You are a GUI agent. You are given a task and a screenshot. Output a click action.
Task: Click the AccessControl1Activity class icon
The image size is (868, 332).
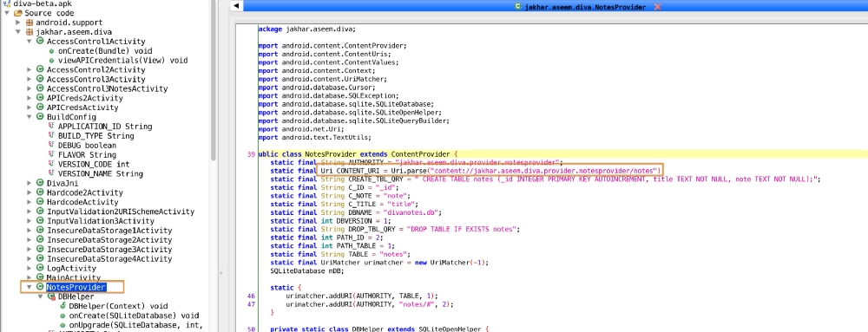click(x=40, y=42)
